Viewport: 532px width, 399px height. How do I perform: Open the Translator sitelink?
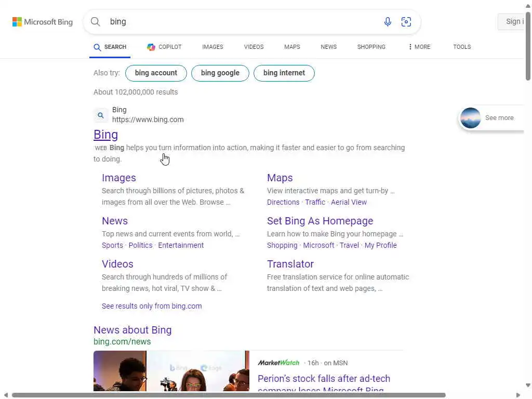click(x=290, y=264)
